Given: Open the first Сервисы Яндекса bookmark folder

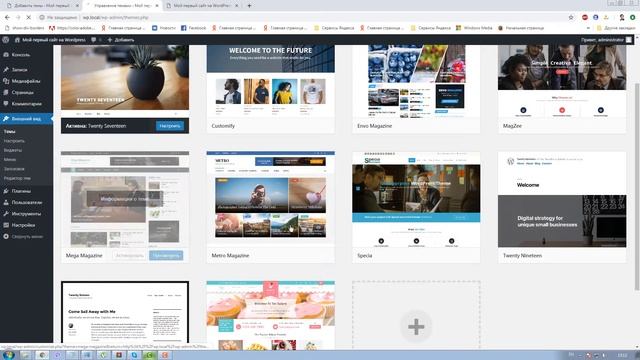Looking at the screenshot, I should pyautogui.click(x=334, y=28).
